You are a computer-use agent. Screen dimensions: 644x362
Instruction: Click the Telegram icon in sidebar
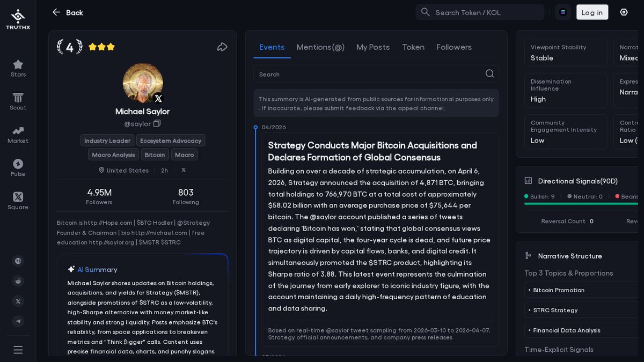point(18,321)
